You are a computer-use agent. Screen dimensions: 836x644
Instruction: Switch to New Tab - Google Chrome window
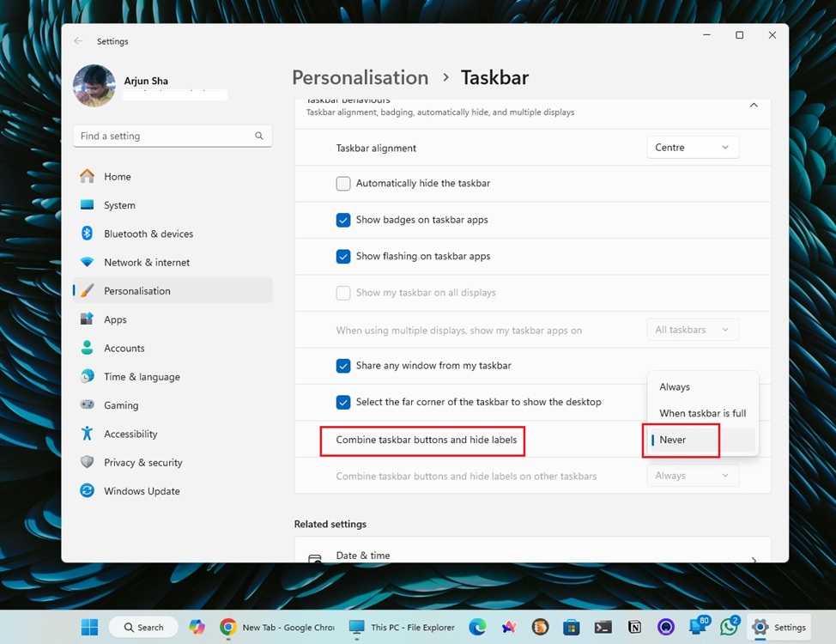(x=277, y=628)
